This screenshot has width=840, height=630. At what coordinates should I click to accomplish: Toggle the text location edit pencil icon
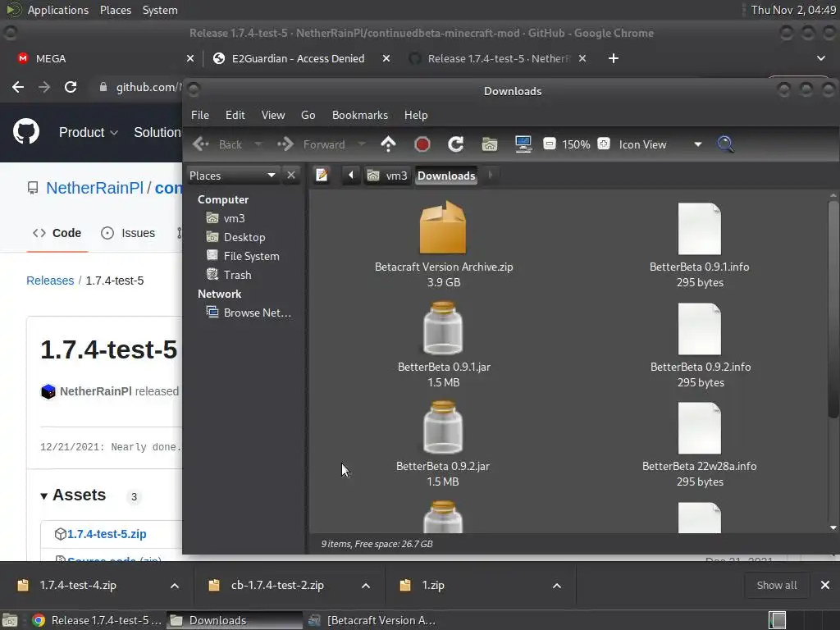(x=322, y=176)
